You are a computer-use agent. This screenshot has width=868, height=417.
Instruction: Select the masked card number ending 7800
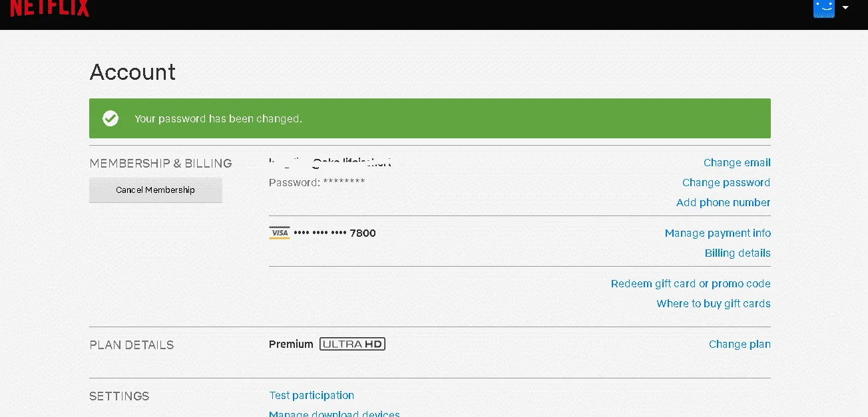(x=335, y=233)
